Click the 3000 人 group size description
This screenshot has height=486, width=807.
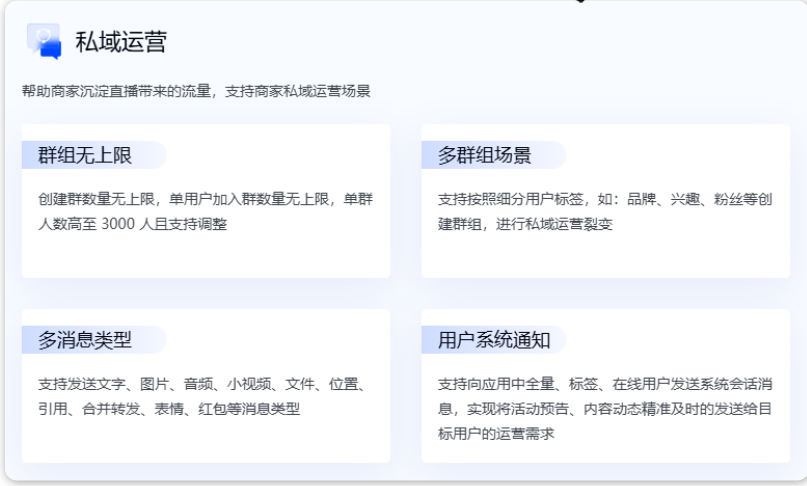point(205,211)
